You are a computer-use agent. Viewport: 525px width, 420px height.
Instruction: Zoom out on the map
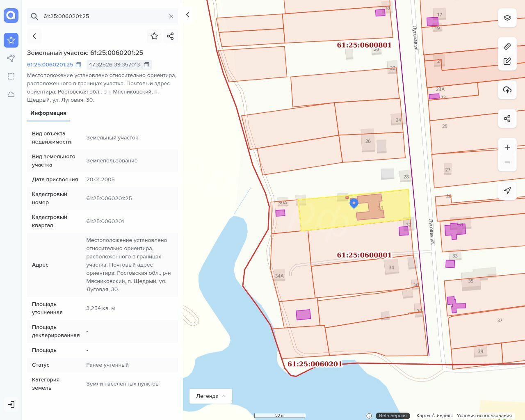[507, 162]
